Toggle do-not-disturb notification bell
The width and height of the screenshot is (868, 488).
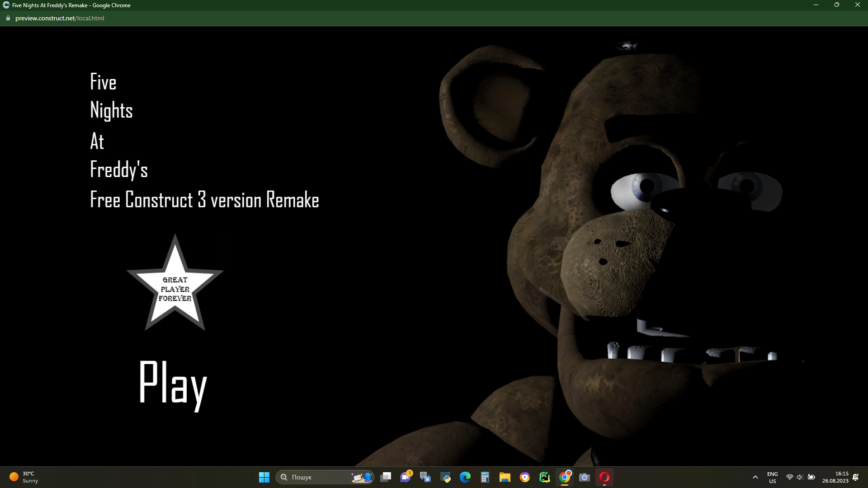coord(856,477)
